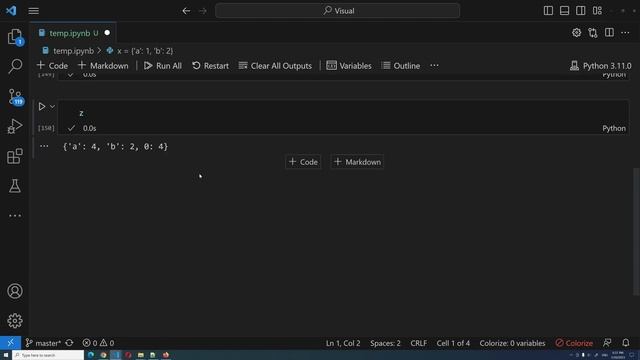This screenshot has width=640, height=360.
Task: Synchronize changes icon in status bar
Action: [69, 343]
